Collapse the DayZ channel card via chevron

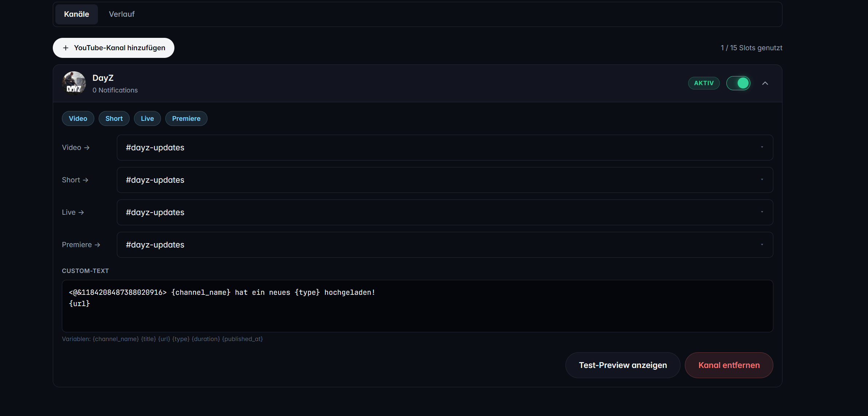pos(765,83)
